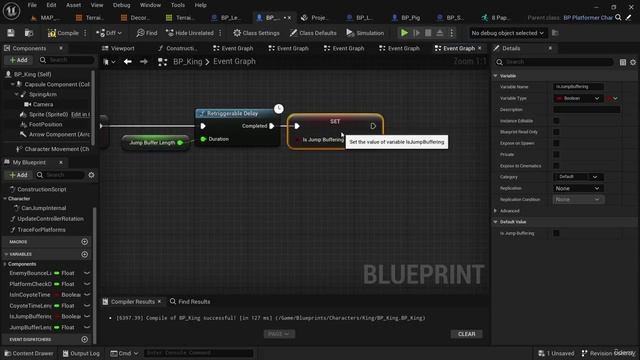640x360 pixels.
Task: Advance a single frame
Action: coord(416,33)
